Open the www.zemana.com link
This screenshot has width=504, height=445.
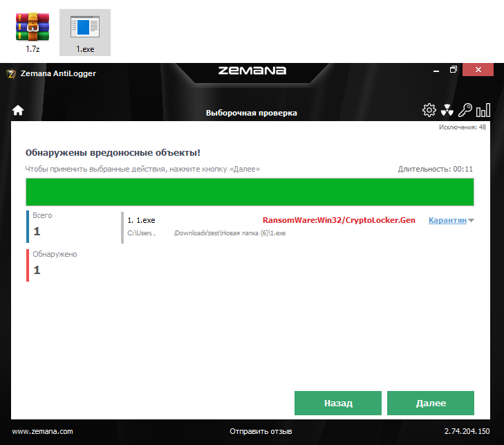[x=42, y=431]
